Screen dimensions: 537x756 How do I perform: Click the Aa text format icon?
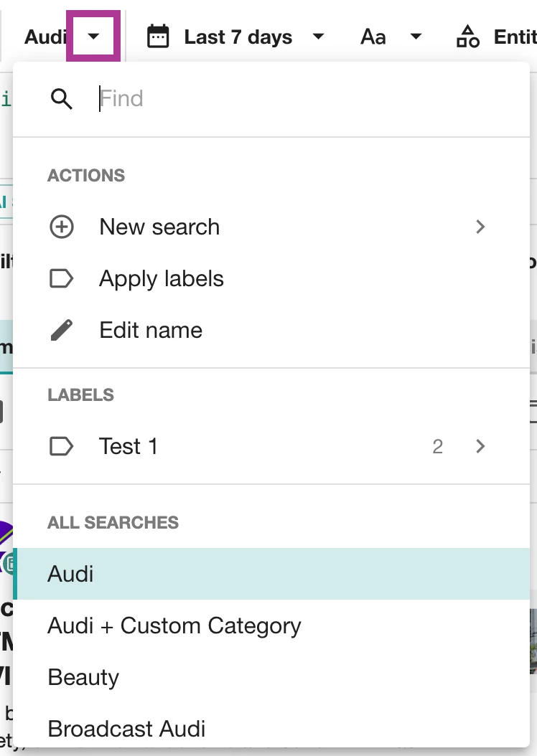(x=373, y=37)
